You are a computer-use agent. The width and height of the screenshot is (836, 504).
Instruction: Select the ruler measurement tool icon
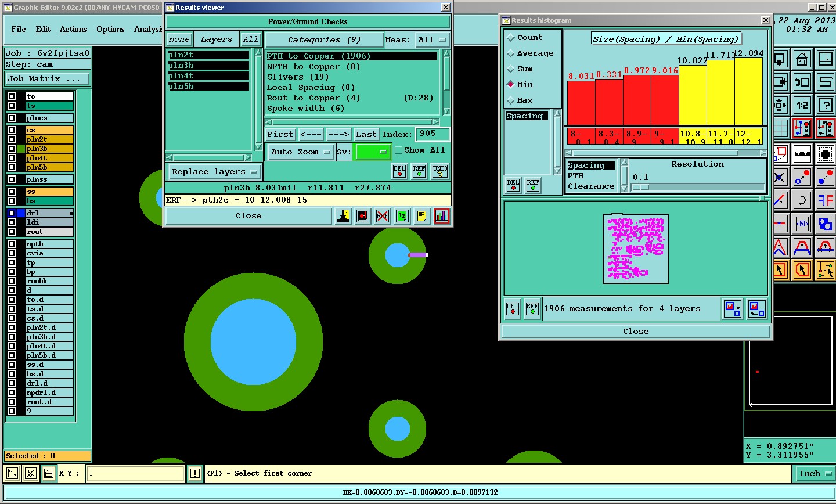pos(802,154)
